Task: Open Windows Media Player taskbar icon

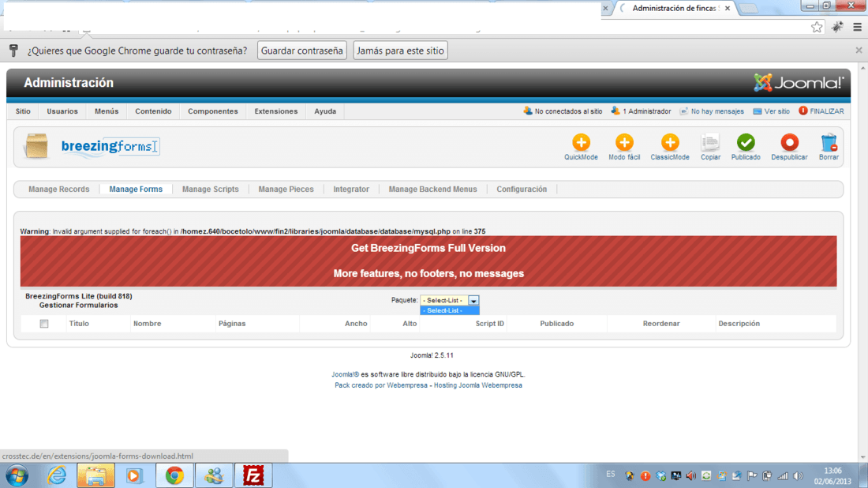Action: point(134,476)
